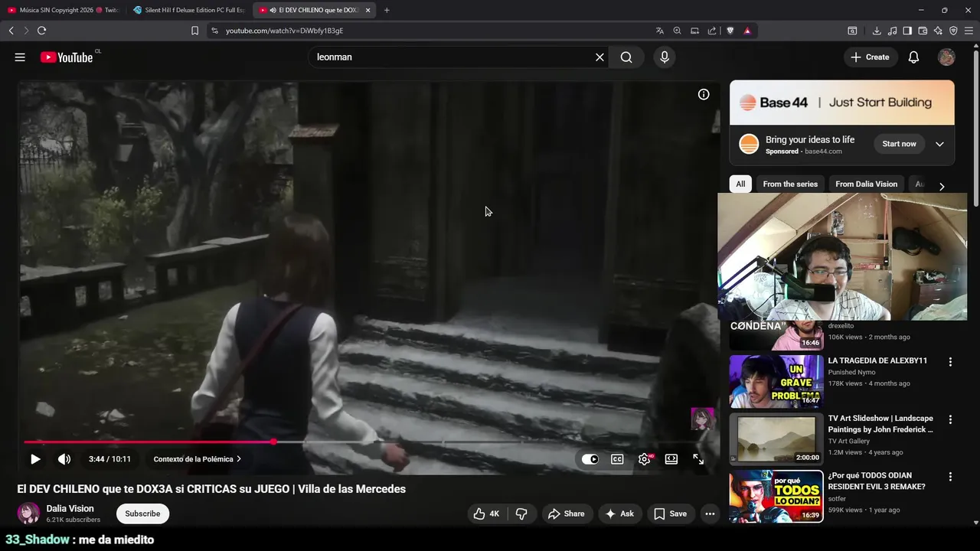Share page via address bar share icon

coord(712,31)
